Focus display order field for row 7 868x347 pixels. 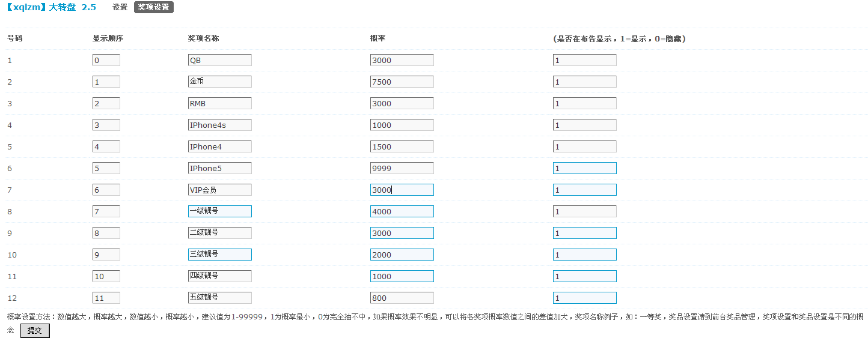tap(106, 190)
